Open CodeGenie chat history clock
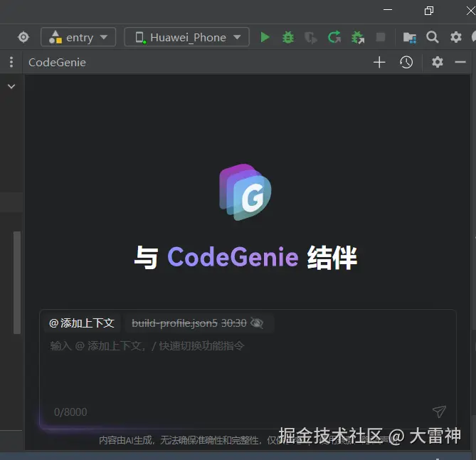 pos(406,62)
